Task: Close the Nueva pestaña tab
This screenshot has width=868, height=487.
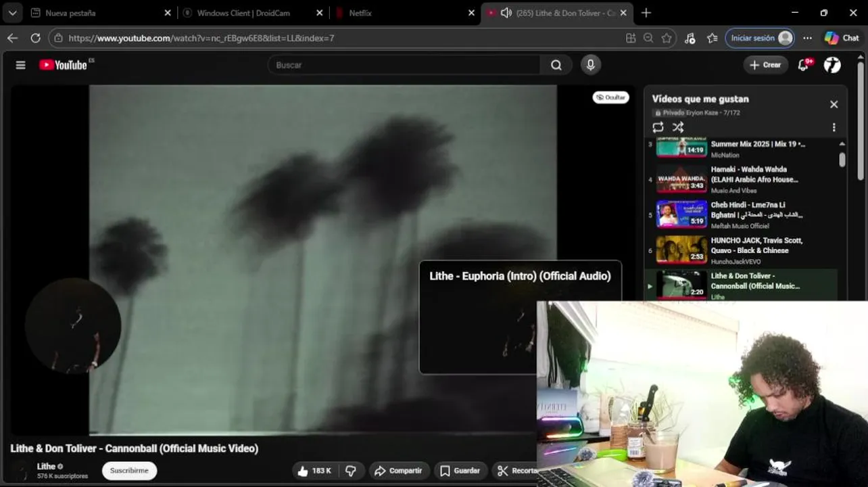Action: 168,13
